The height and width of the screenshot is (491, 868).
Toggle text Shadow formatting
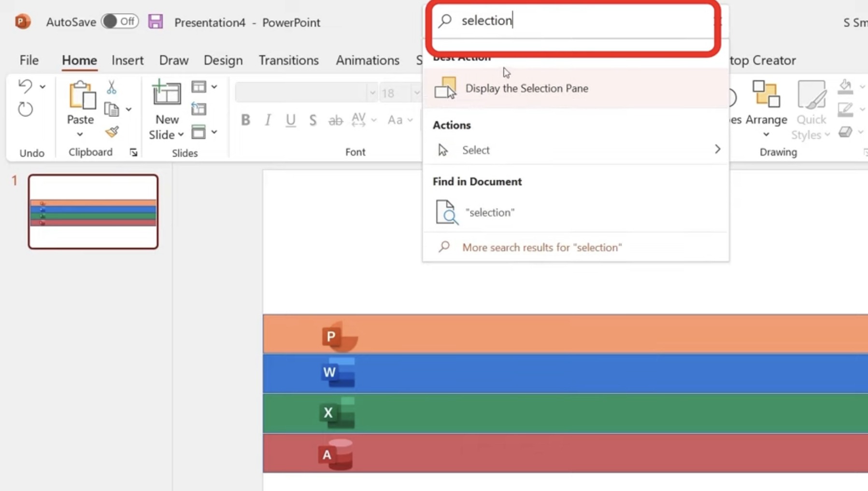313,120
